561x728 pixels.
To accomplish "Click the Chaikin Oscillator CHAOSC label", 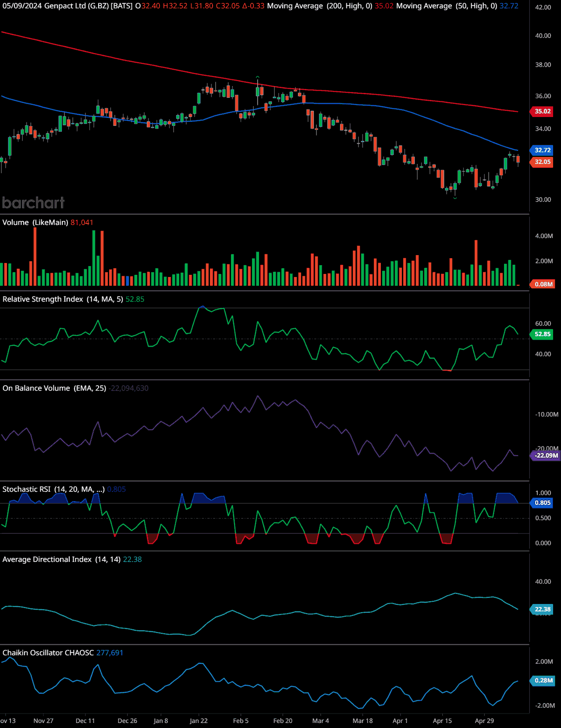I will [x=48, y=653].
